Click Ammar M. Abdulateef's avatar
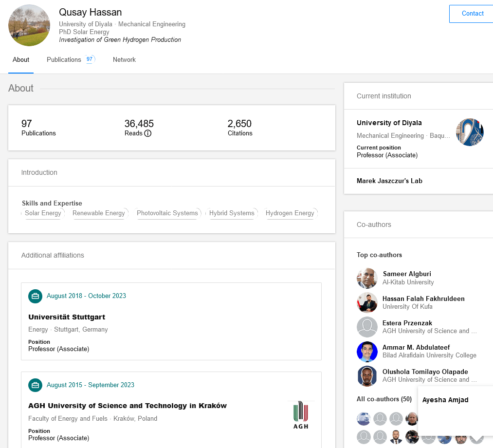Screen dimensions: 493x448 coord(366,352)
